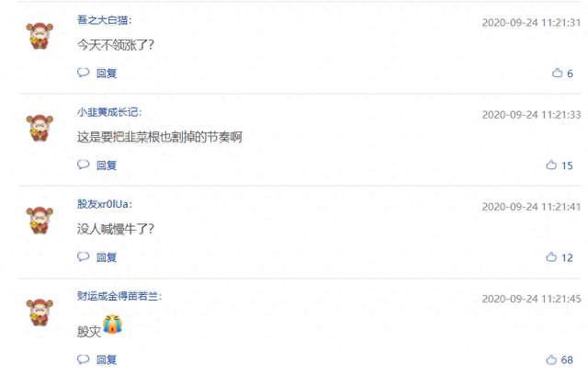Click reply bubble icon under 没人喊慢牛了
Image resolution: width=588 pixels, height=375 pixels.
pos(84,256)
